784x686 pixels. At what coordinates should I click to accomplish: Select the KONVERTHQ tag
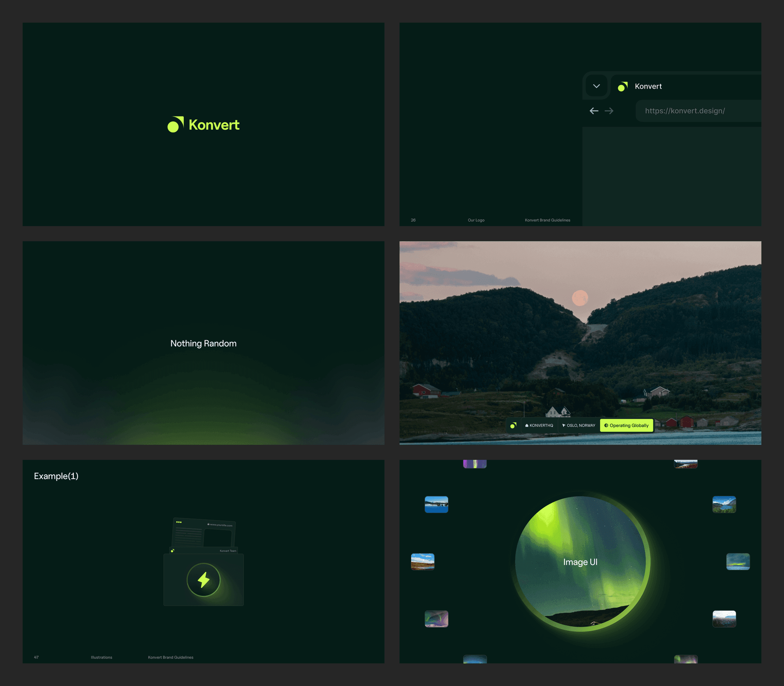pyautogui.click(x=539, y=425)
